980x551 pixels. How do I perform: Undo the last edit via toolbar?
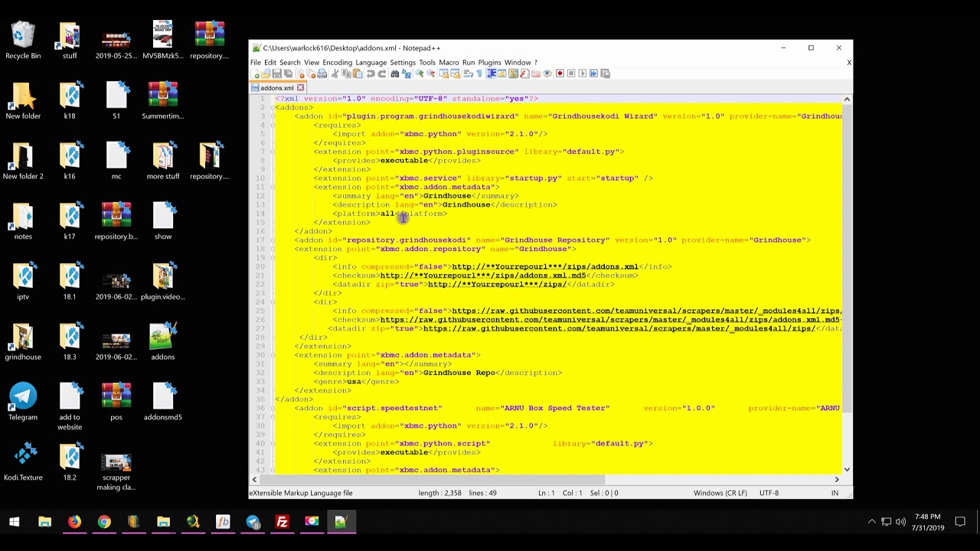point(371,73)
